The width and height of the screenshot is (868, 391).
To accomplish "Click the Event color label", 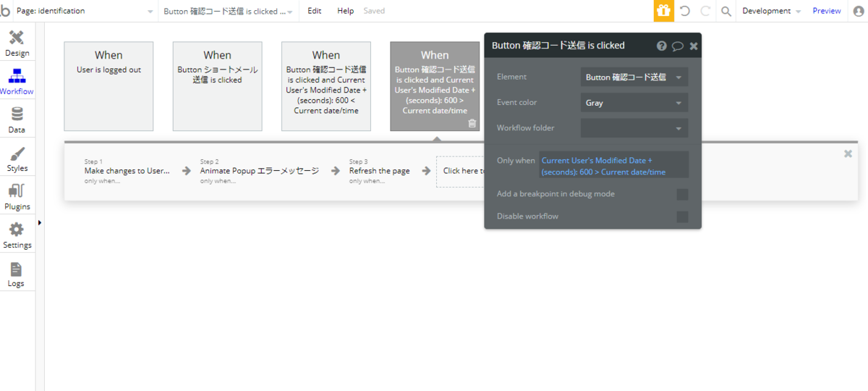I will [x=517, y=103].
